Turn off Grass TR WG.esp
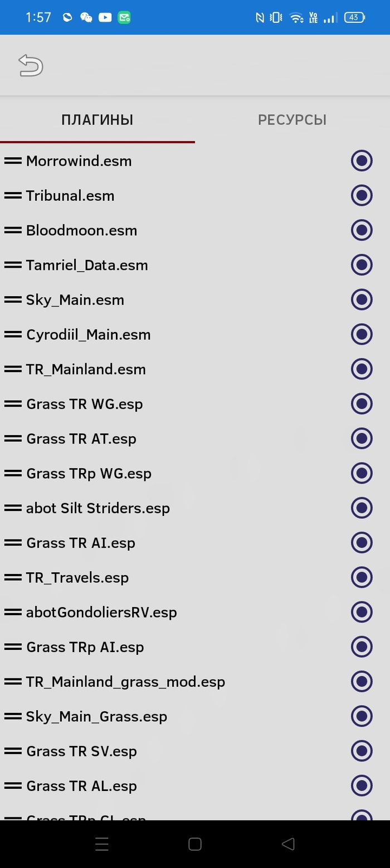The image size is (390, 868). [362, 404]
